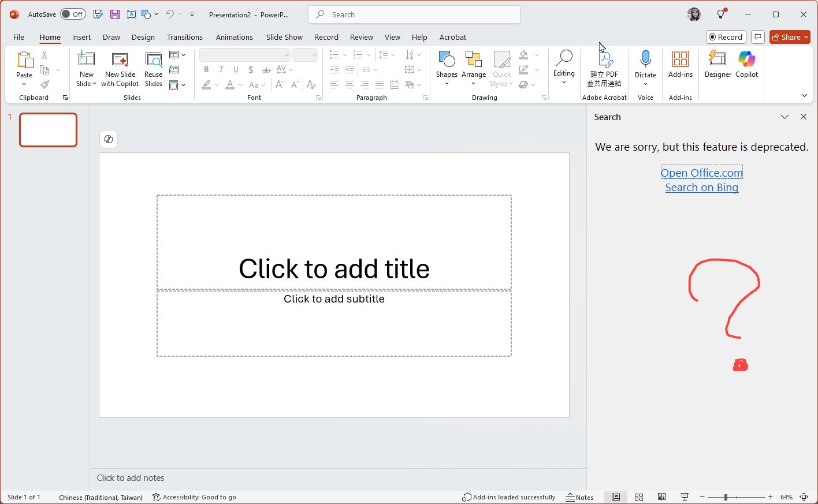818x504 pixels.
Task: Start Slide Show from the status bar
Action: 685,497
